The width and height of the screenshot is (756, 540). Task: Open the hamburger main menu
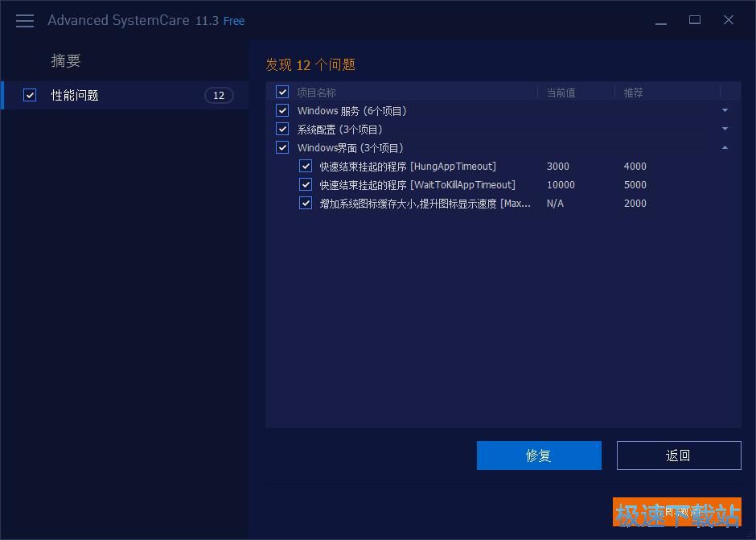(x=25, y=21)
